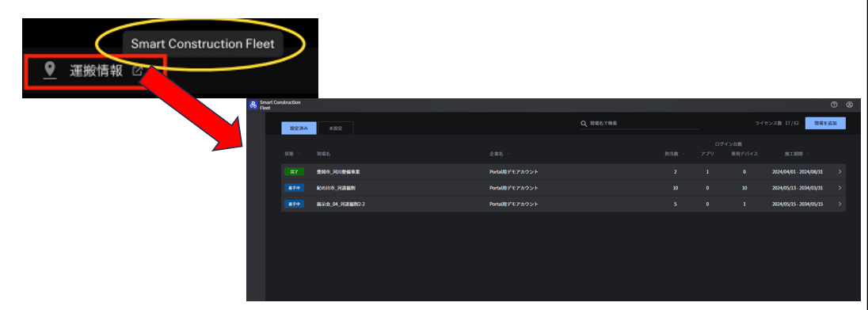Open the user account profile icon

[x=850, y=105]
